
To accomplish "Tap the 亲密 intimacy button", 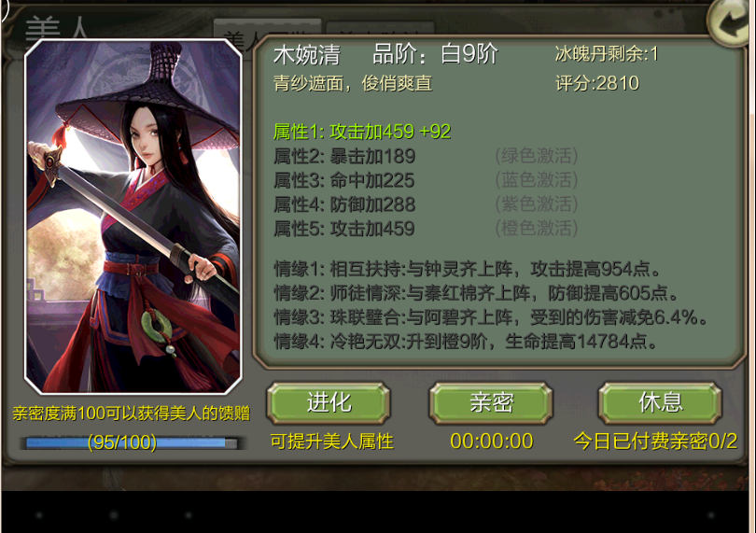I will coord(491,402).
